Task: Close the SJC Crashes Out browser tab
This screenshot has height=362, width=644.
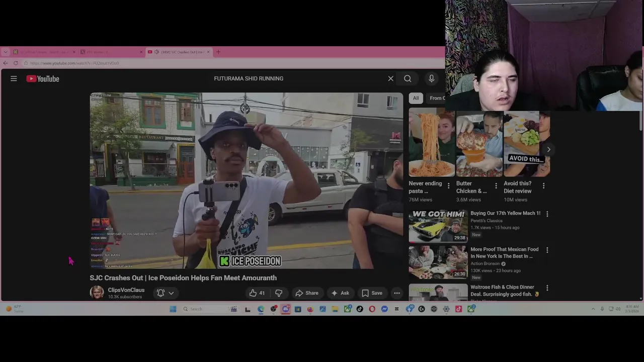Action: coord(208,52)
